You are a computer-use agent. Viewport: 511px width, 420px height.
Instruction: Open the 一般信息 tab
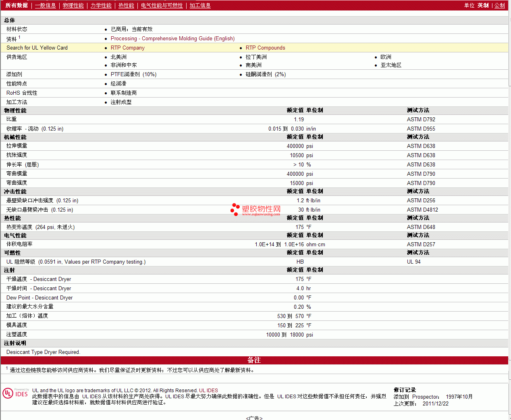(x=45, y=5)
